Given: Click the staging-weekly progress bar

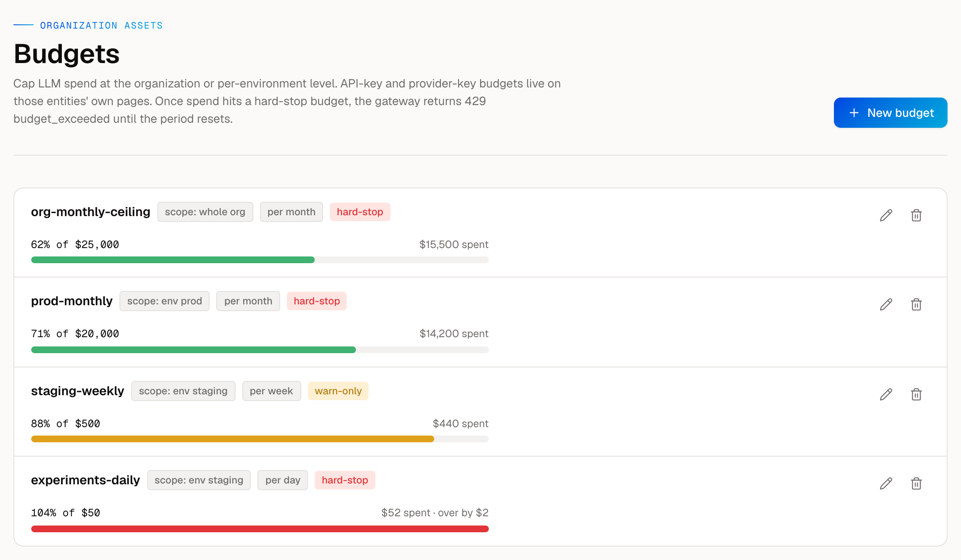Looking at the screenshot, I should (x=260, y=439).
